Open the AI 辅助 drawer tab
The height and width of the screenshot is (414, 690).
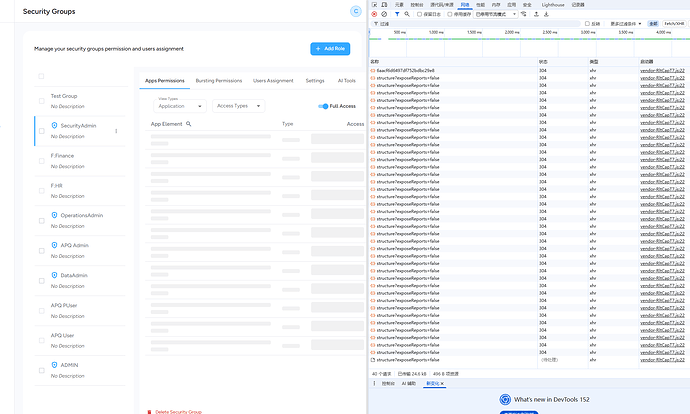[x=408, y=384]
